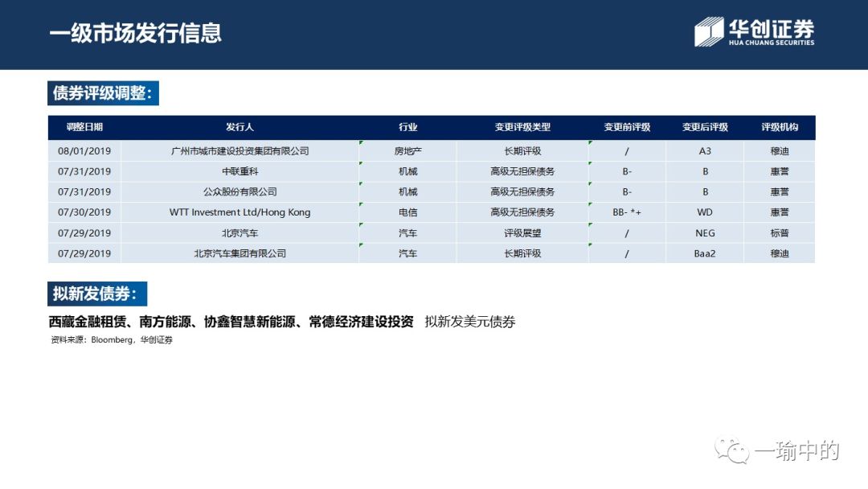Click the 发行人 column header
The width and height of the screenshot is (868, 489).
[240, 127]
